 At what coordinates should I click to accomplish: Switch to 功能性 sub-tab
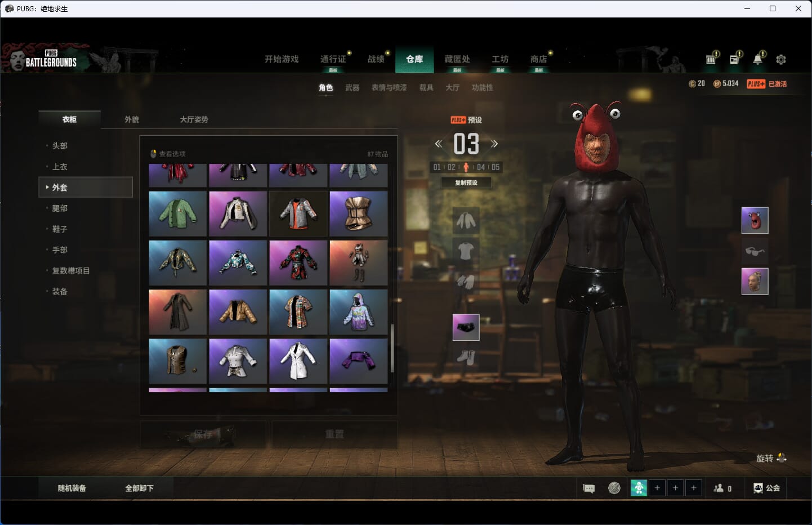tap(483, 88)
